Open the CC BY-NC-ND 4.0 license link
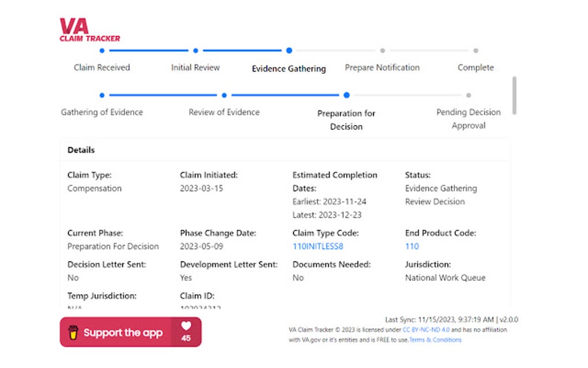588x368 pixels. [424, 329]
